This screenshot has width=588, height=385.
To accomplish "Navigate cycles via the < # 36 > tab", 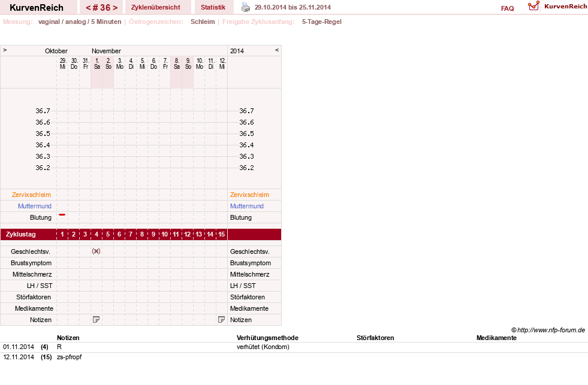I will click(x=102, y=8).
